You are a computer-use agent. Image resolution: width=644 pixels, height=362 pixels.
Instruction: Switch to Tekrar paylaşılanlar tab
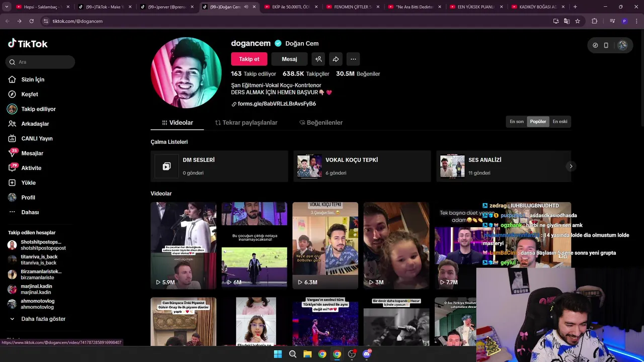246,123
